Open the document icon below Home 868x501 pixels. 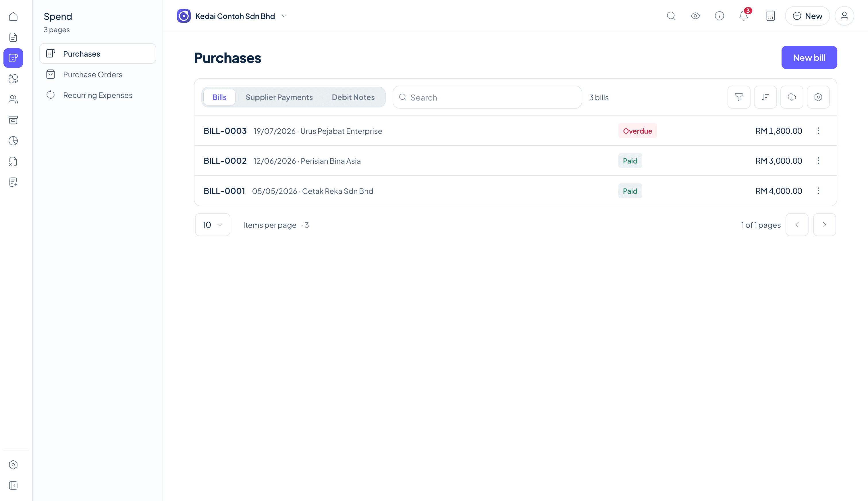(13, 37)
